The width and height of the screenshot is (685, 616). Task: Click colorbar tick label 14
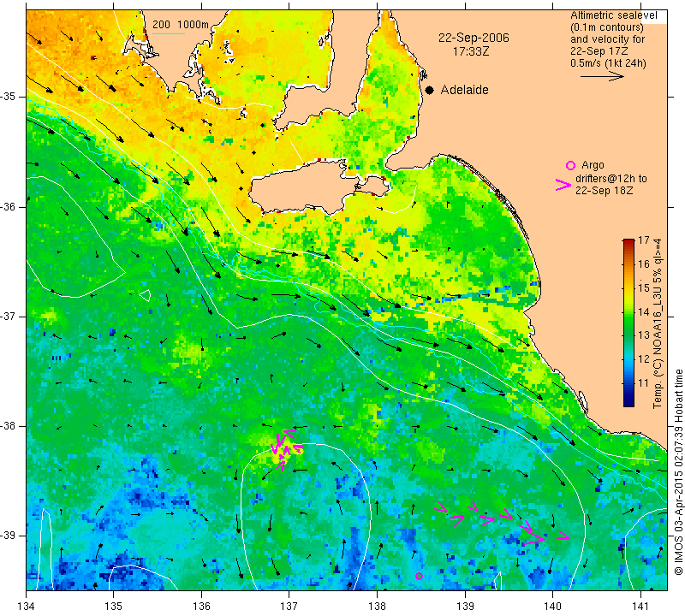coord(644,311)
